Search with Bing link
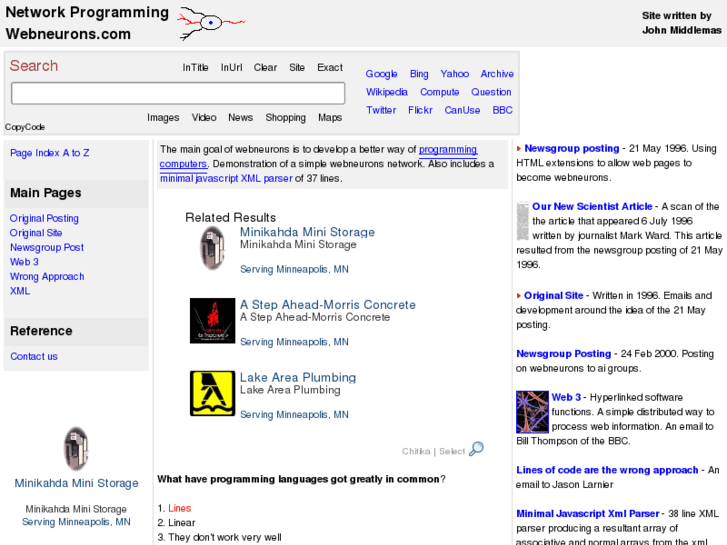This screenshot has height=545, width=727. [419, 74]
